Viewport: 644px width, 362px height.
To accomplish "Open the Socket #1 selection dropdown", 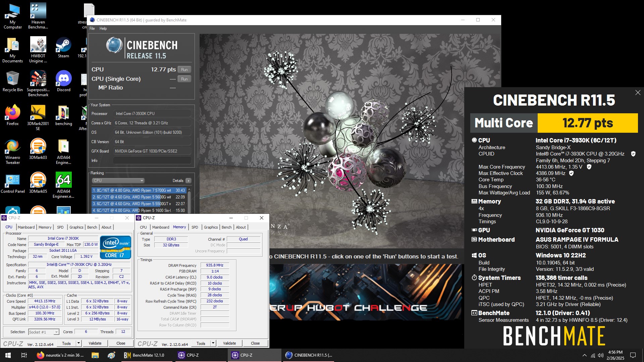I will [x=44, y=332].
